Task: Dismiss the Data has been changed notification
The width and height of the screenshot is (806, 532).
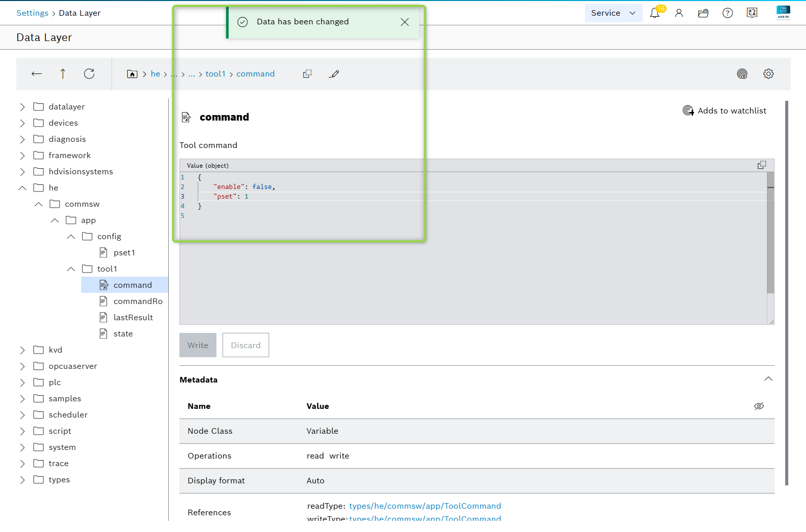Action: pos(405,22)
